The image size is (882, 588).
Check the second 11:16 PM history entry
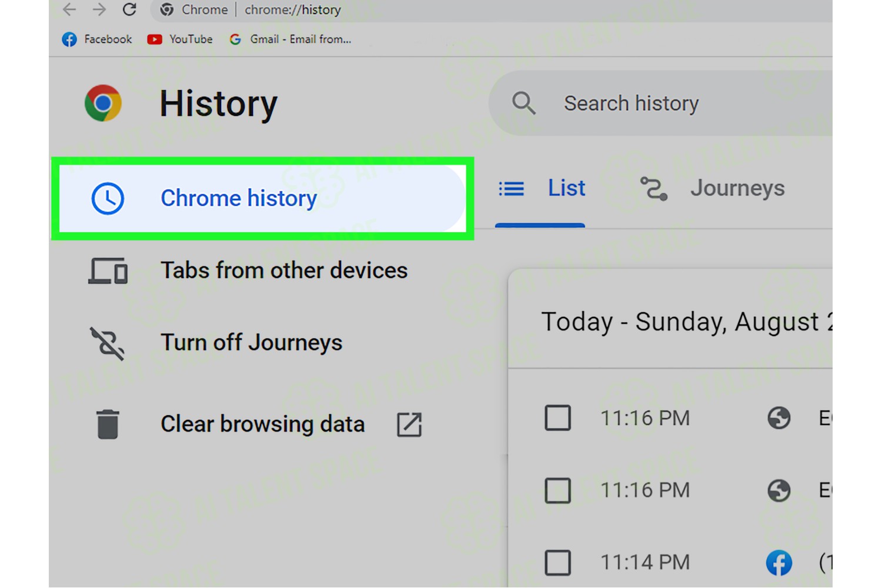pyautogui.click(x=557, y=490)
